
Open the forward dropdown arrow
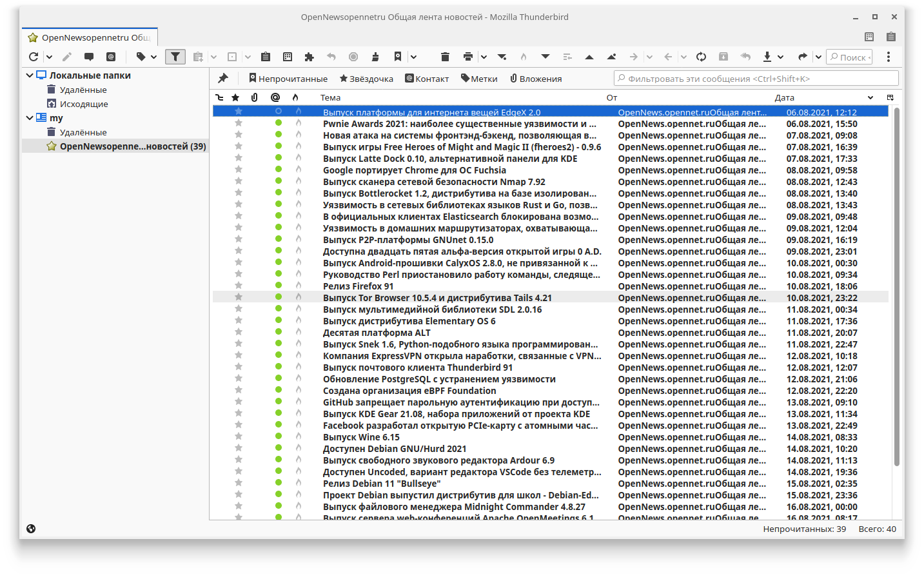coord(818,57)
